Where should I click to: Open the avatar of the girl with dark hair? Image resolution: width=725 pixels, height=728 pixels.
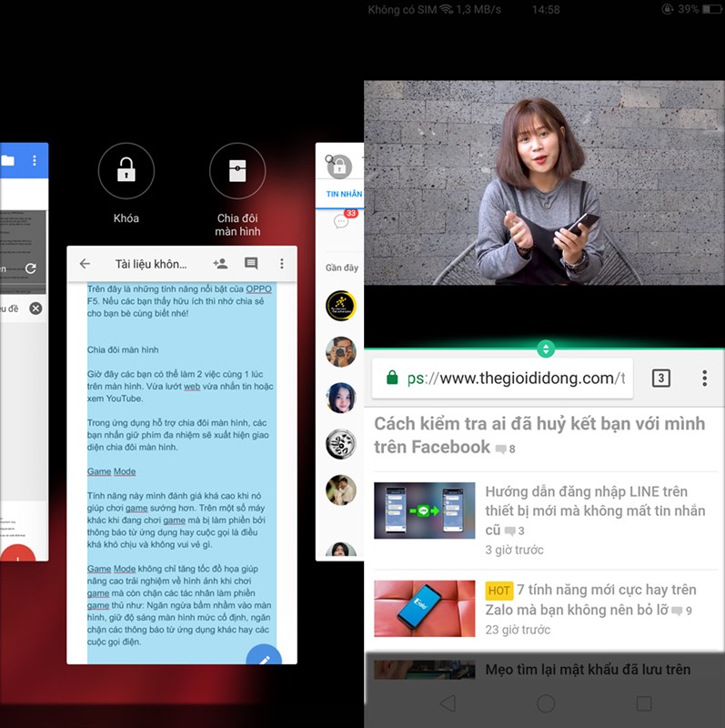(x=341, y=398)
